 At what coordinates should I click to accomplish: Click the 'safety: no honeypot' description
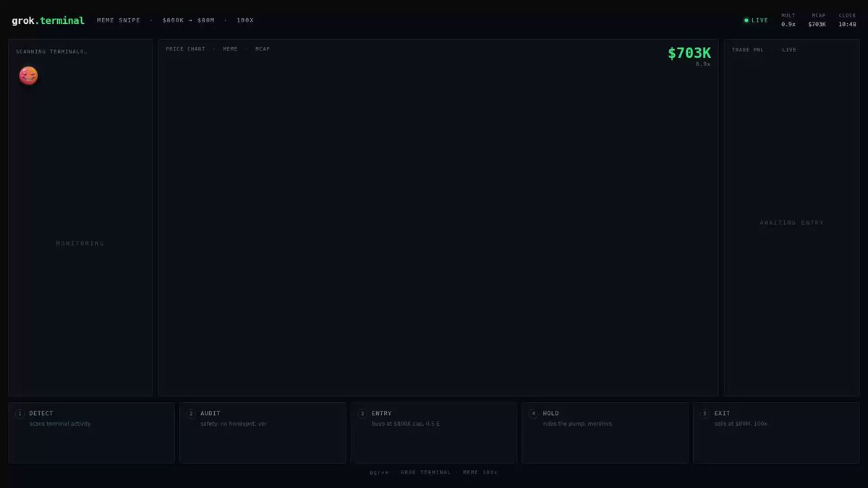[x=234, y=424]
